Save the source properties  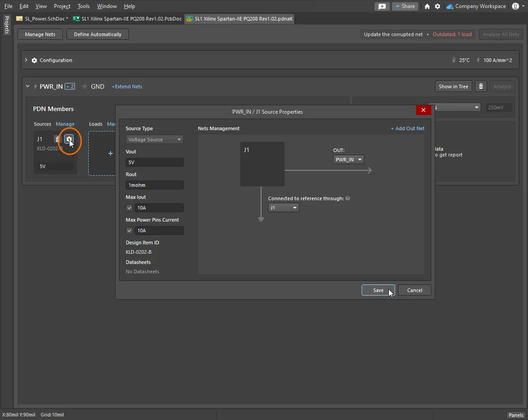(378, 290)
